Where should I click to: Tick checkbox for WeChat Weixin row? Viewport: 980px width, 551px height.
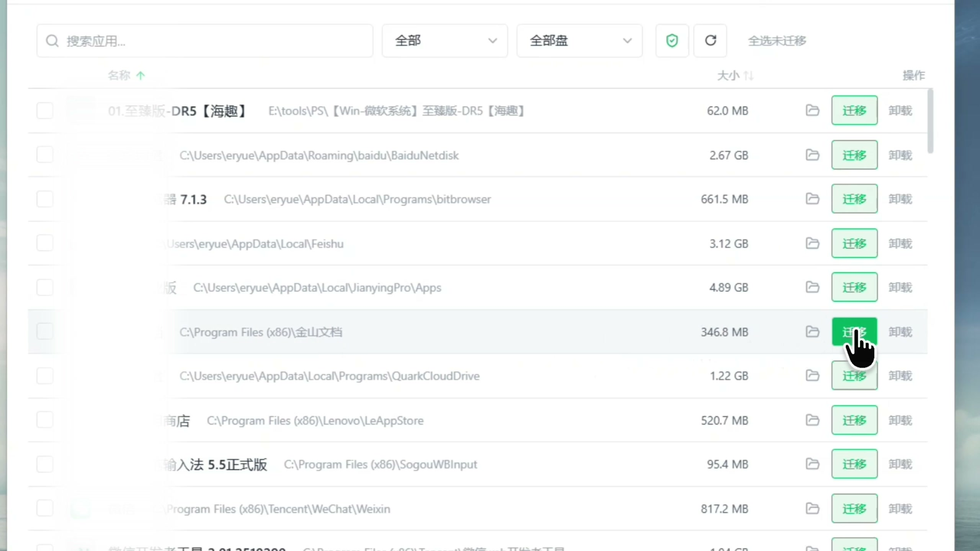coord(45,508)
